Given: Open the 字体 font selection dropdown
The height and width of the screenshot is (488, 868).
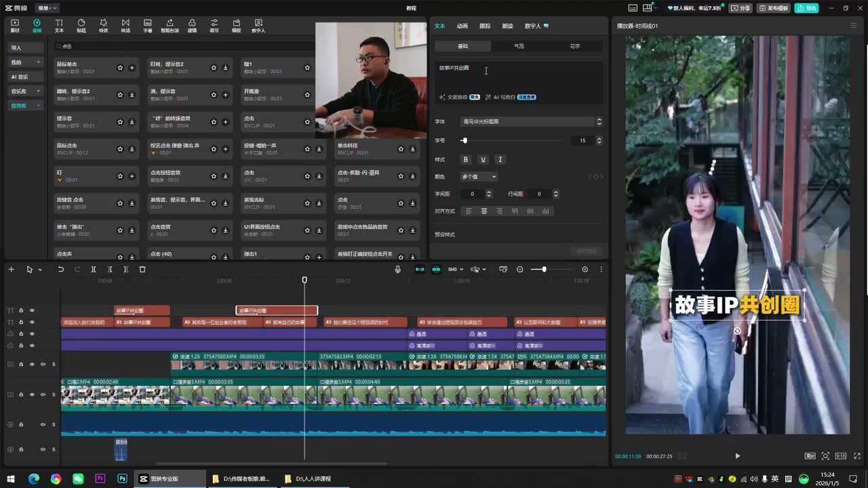Looking at the screenshot, I should pos(531,121).
